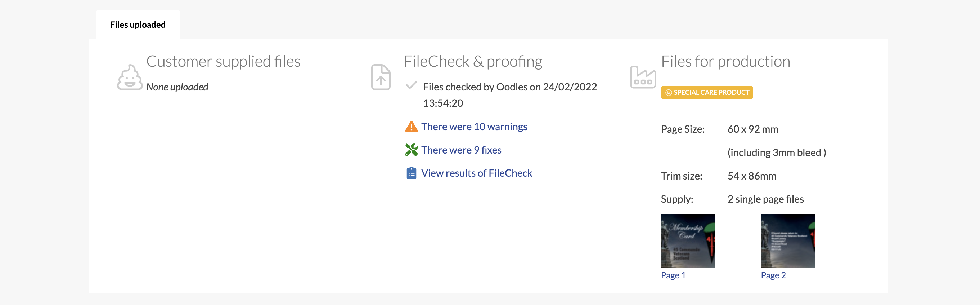
Task: Open the 10 warnings link
Action: (474, 127)
